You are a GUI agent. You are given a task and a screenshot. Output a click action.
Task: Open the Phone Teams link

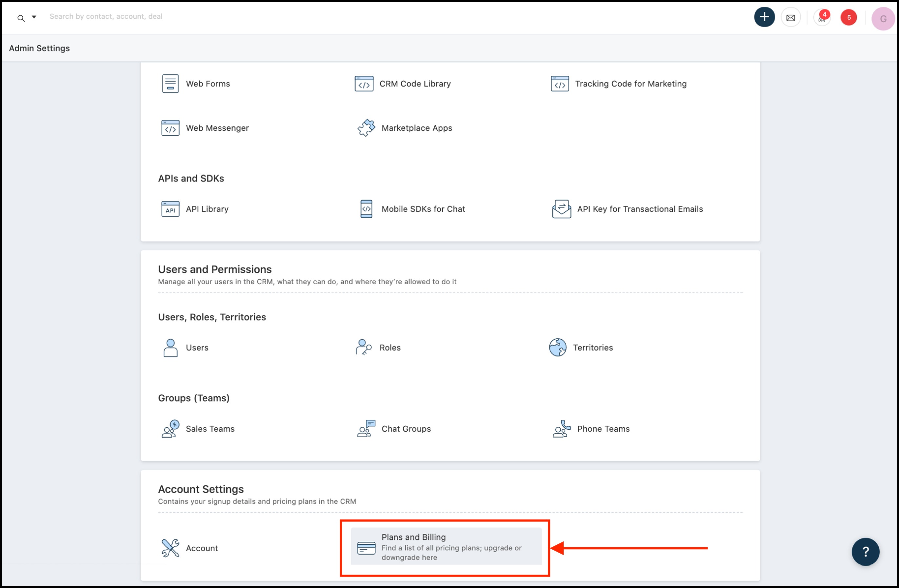(x=603, y=429)
